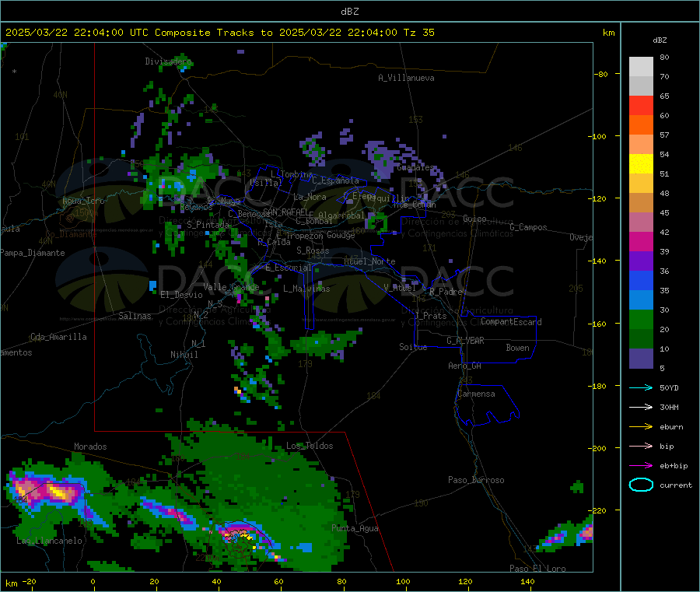Click the Paso_El_Loro label

(537, 569)
